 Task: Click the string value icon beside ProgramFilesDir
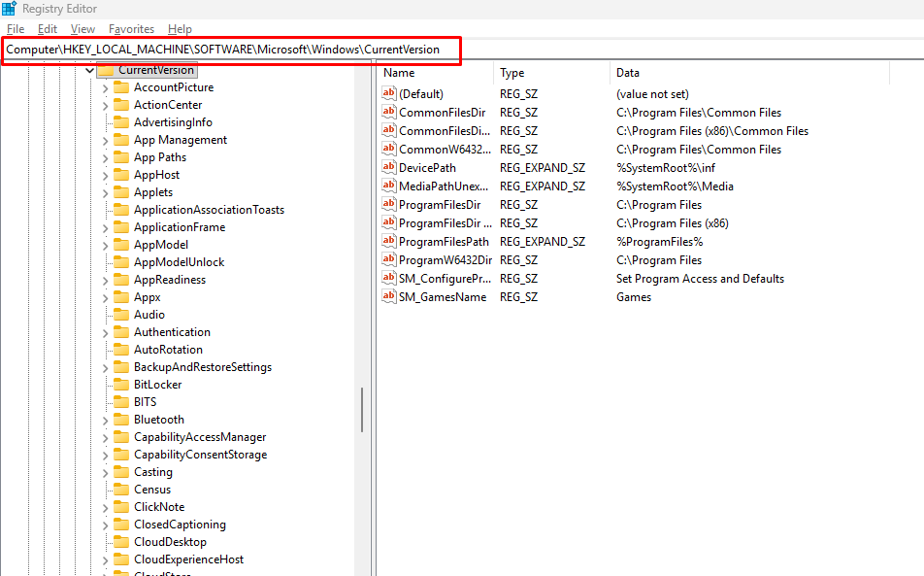(390, 205)
